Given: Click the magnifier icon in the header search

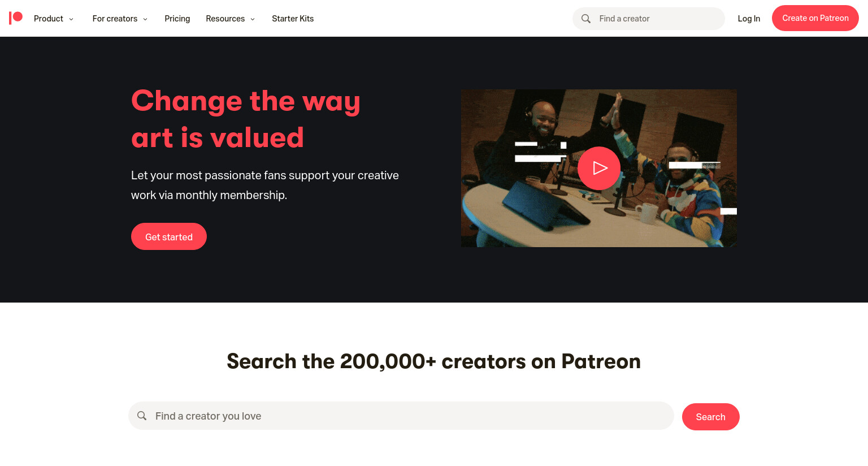Looking at the screenshot, I should (x=586, y=19).
